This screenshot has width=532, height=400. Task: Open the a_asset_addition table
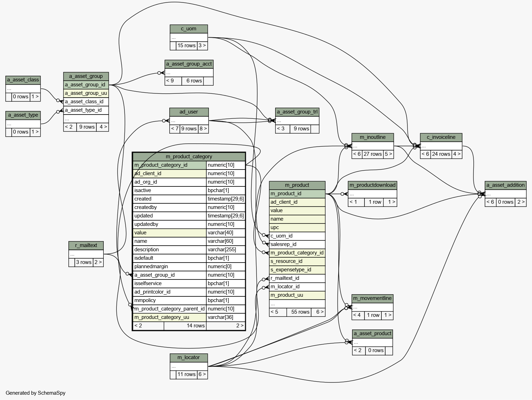[505, 185]
